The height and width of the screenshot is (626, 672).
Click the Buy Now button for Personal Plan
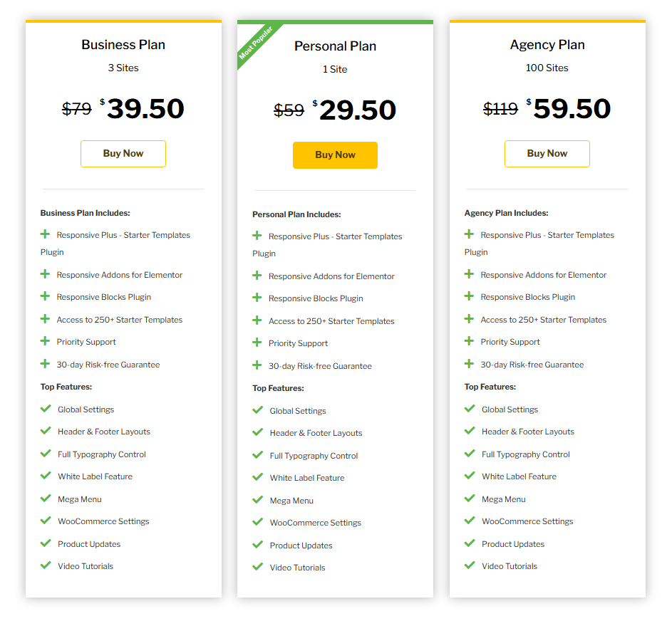click(335, 155)
